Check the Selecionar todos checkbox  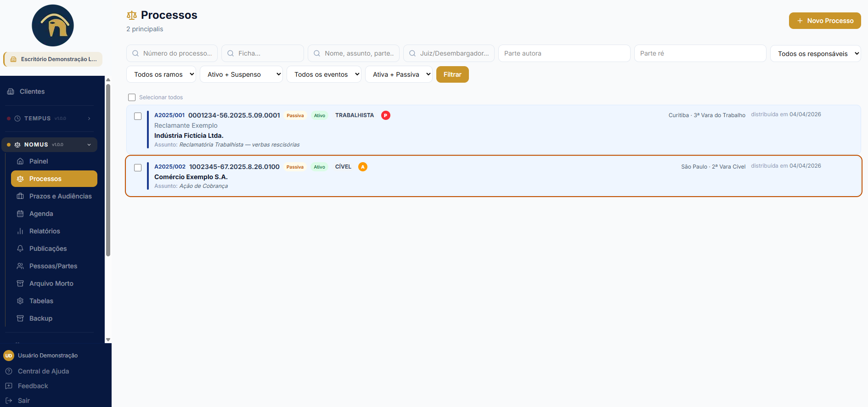[x=132, y=97]
